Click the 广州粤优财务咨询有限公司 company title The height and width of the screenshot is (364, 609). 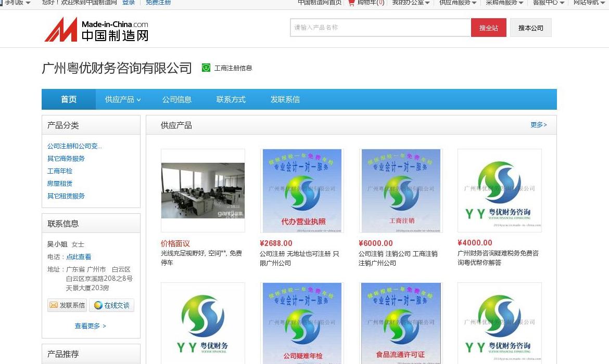click(117, 68)
